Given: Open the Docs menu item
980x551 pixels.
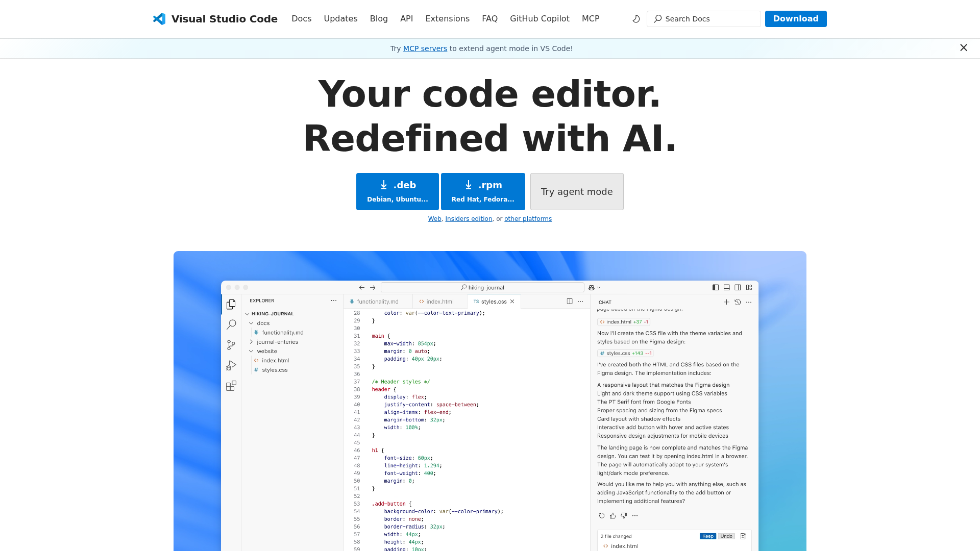Looking at the screenshot, I should 301,19.
